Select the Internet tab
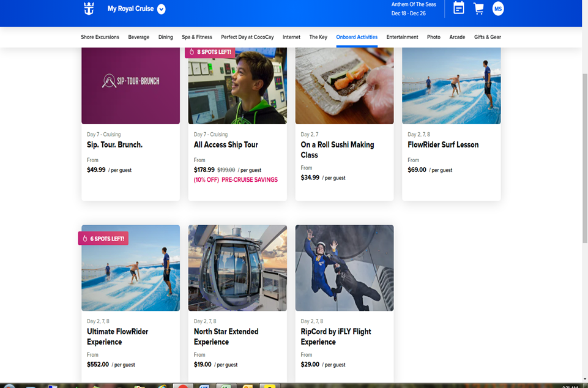This screenshot has height=388, width=588. 291,37
